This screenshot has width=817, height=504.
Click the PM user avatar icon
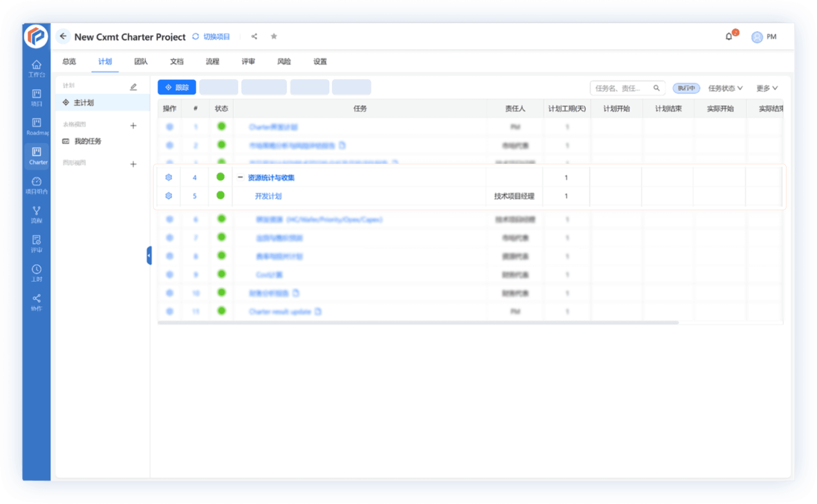(757, 37)
